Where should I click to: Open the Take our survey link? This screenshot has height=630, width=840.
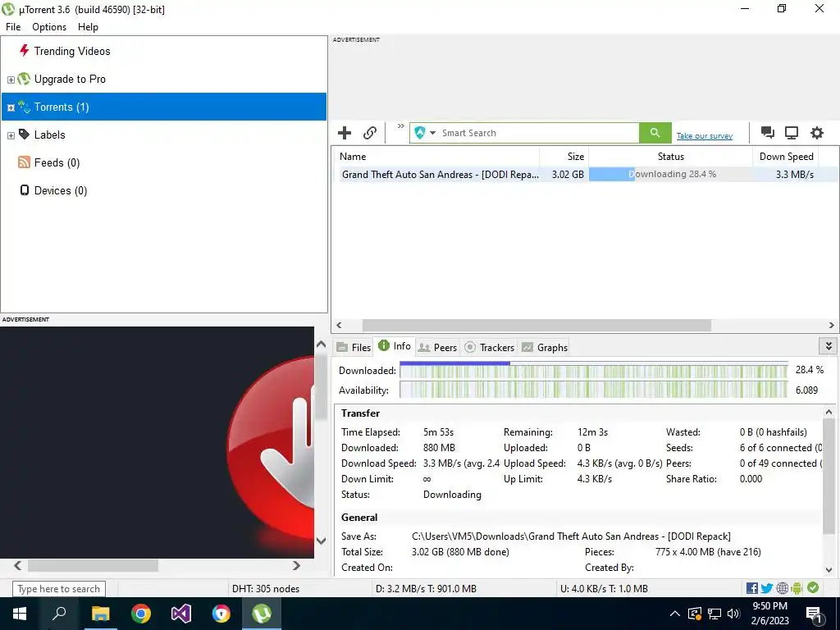(x=705, y=136)
